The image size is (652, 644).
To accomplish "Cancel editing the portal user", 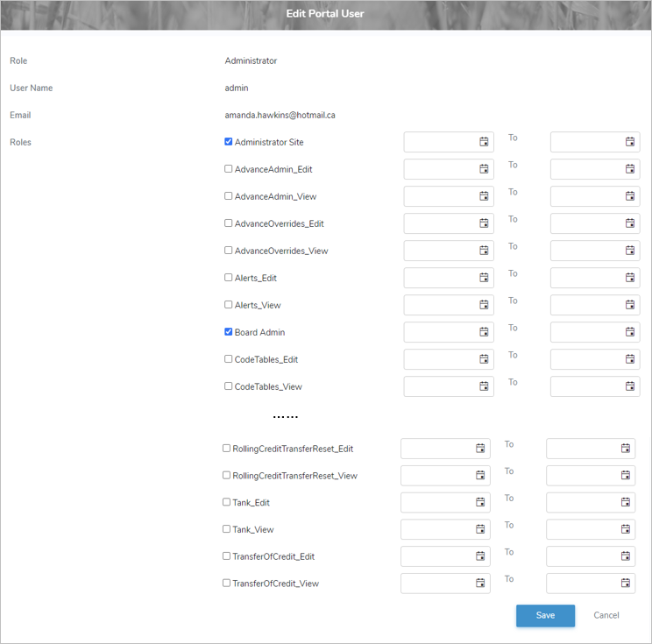I will click(x=606, y=615).
